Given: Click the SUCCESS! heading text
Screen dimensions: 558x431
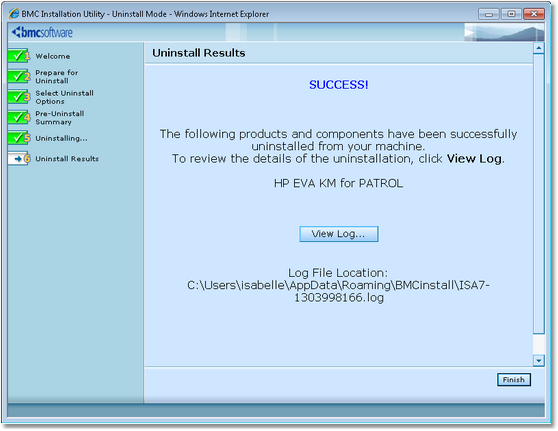Looking at the screenshot, I should [338, 85].
